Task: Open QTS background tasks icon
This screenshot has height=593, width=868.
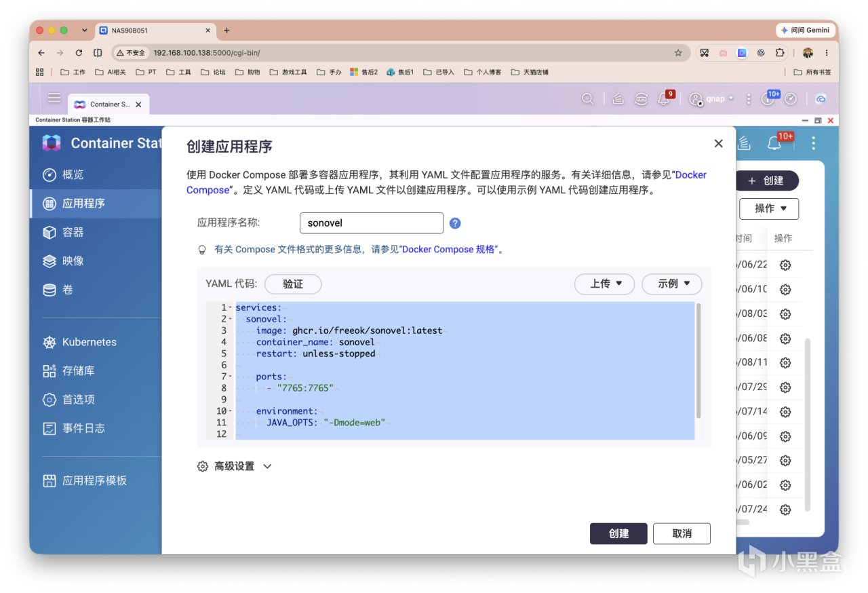Action: [618, 99]
